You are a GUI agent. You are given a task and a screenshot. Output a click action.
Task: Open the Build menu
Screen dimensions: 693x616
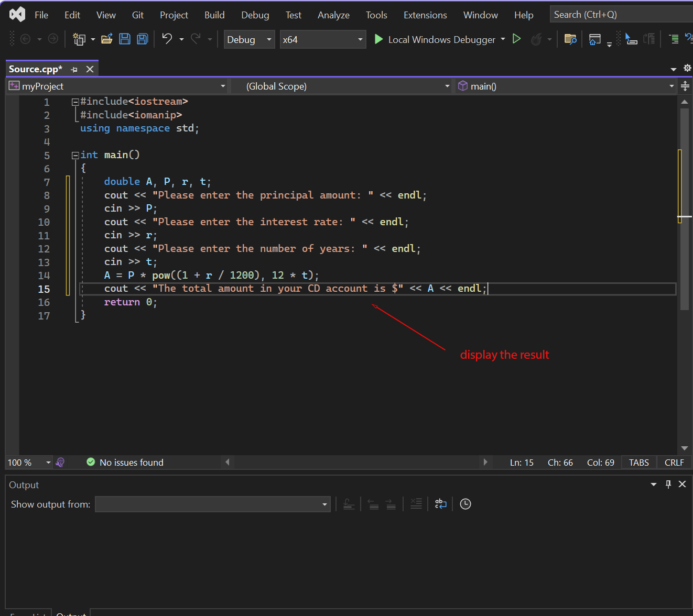point(214,15)
